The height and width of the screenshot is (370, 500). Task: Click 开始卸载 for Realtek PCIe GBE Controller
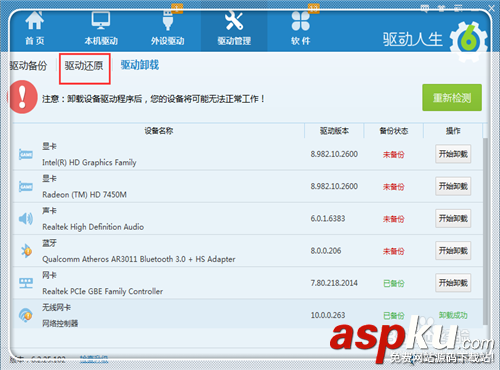coord(453,283)
